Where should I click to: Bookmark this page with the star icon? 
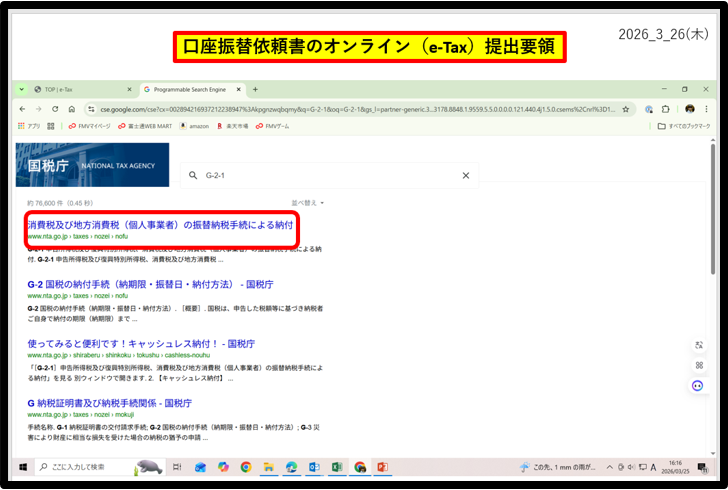pyautogui.click(x=626, y=109)
